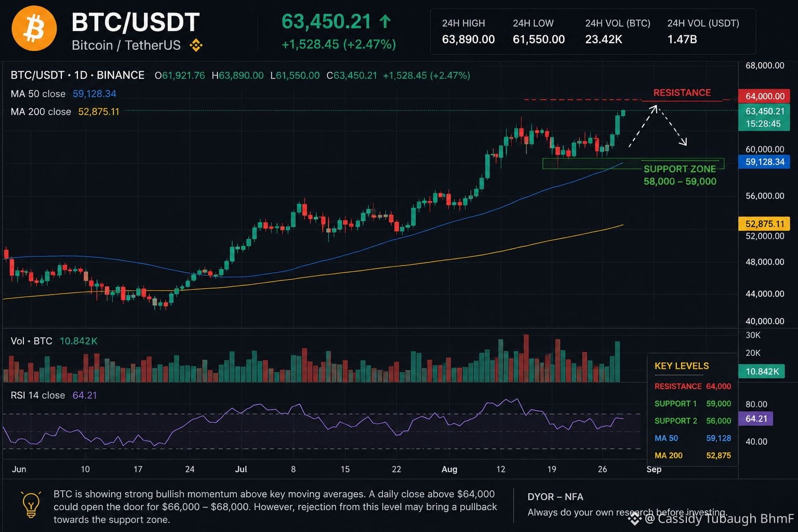
Task: Select the 24H HIGH value 63,890.00
Action: click(x=469, y=39)
